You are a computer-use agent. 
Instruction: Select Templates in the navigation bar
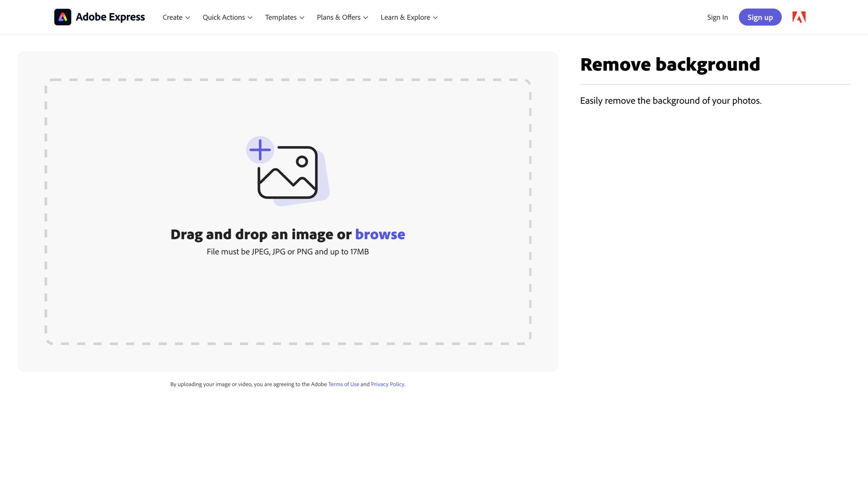point(281,17)
